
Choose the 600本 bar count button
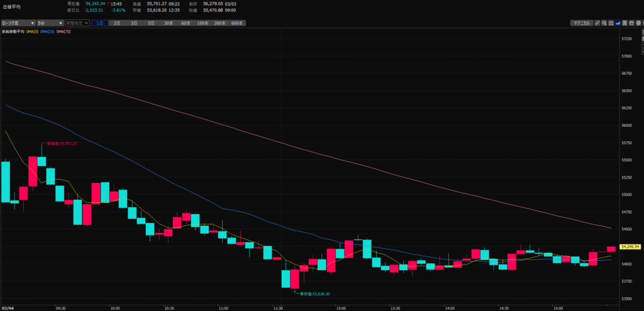coord(237,23)
